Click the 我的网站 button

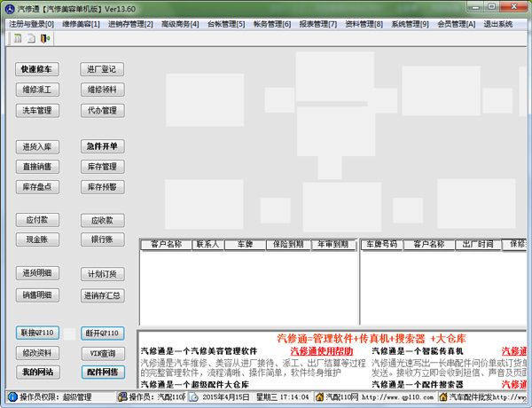(x=38, y=372)
